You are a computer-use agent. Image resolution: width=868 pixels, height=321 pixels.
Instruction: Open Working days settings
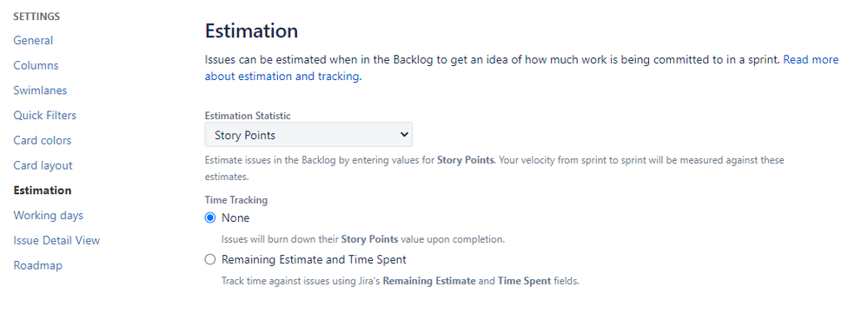[x=48, y=215]
